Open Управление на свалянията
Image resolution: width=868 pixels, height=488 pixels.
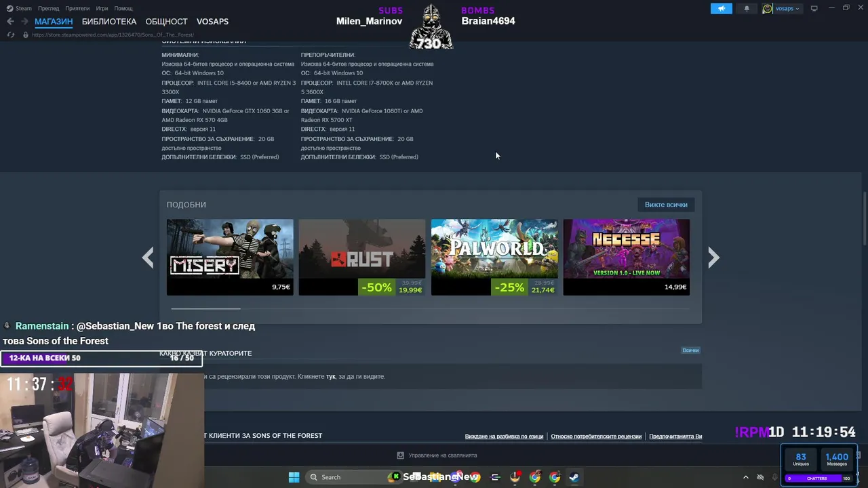443,455
